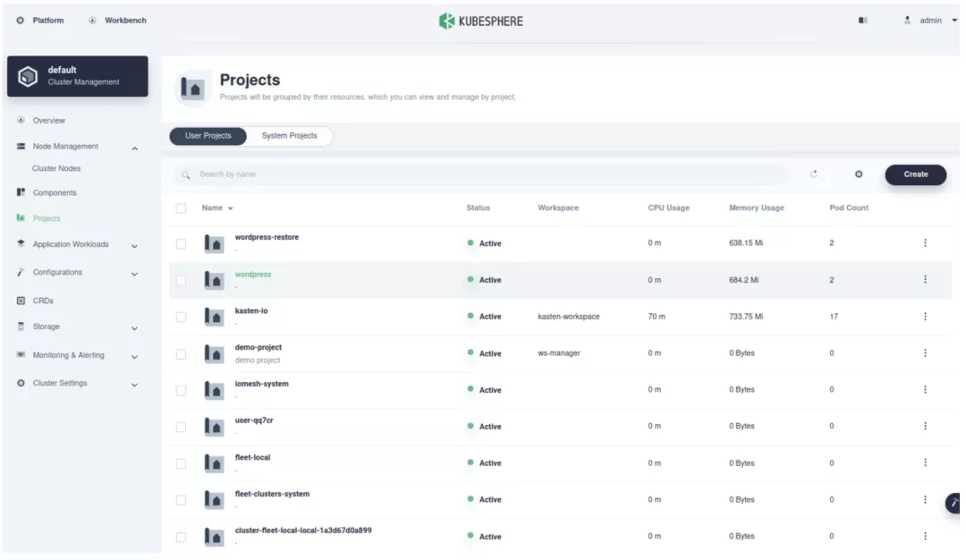Click the refresh icon beside the search bar
Viewport: 966px width, 560px height.
coord(814,174)
